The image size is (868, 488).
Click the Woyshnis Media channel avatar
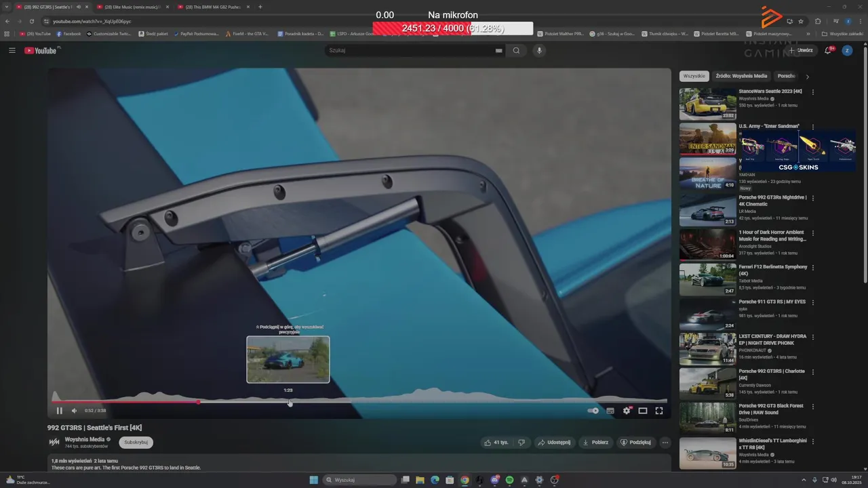[x=54, y=443]
